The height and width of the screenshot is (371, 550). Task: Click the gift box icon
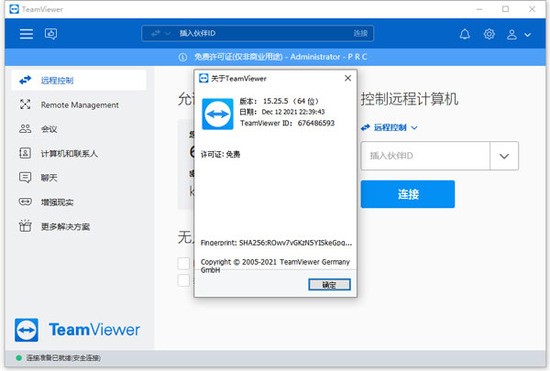click(x=25, y=226)
